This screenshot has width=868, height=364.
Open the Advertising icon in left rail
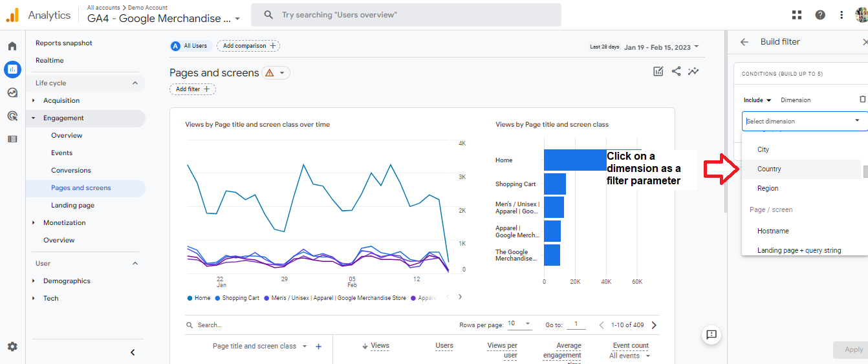12,116
